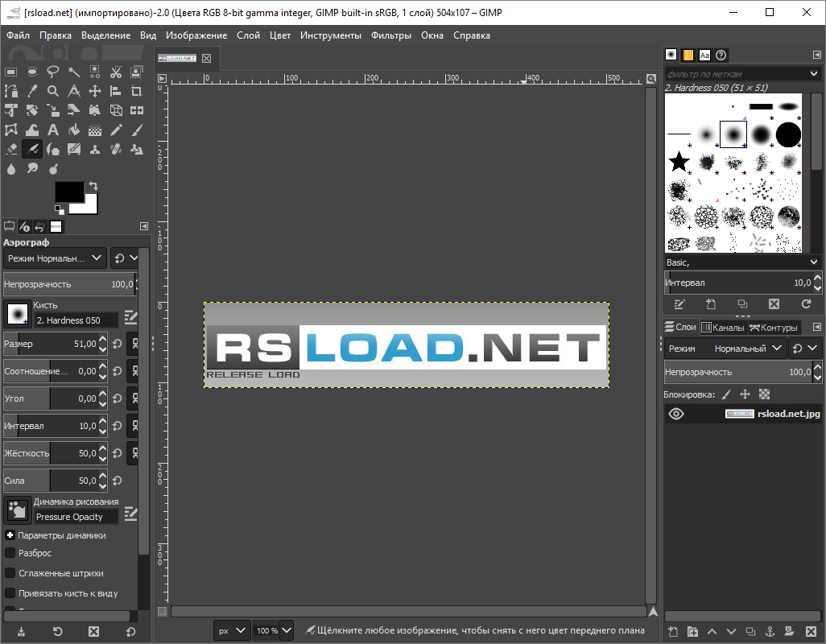Pick the Fuzzy Select magic wand tool
Screen dimensions: 826x644
tap(74, 72)
